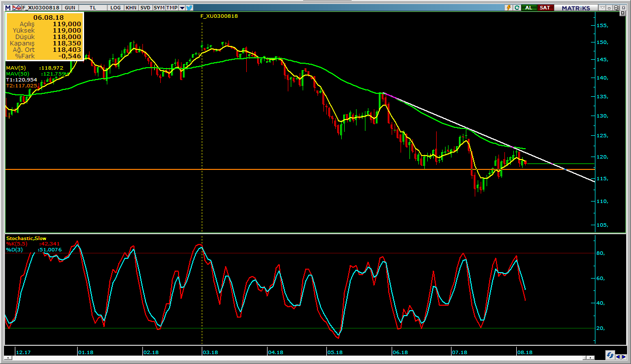
Task: Select the TMP toolbar item
Action: tap(172, 8)
